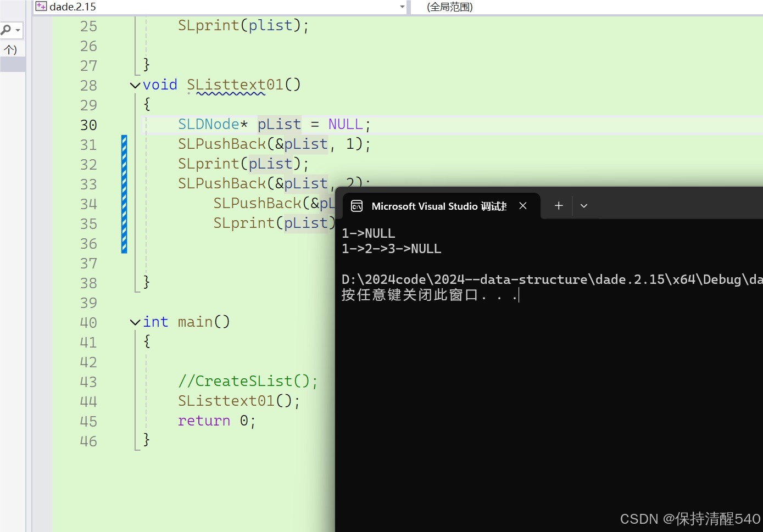Click line number 38 in the gutter

[88, 283]
